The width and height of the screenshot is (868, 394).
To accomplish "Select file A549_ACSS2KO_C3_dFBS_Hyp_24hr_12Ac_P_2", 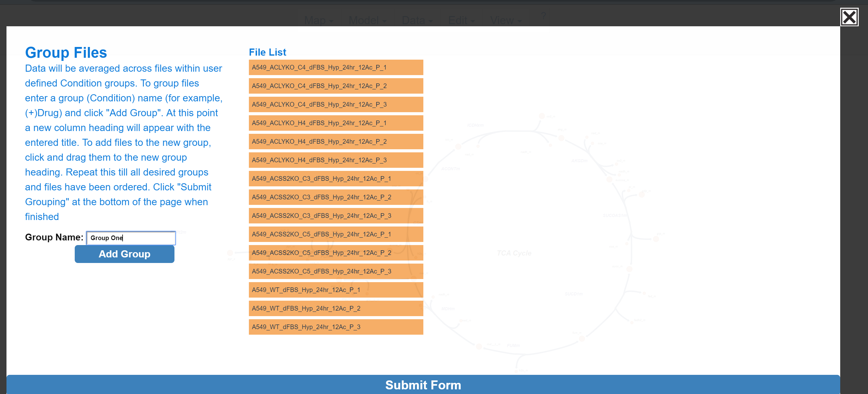I will (x=336, y=197).
